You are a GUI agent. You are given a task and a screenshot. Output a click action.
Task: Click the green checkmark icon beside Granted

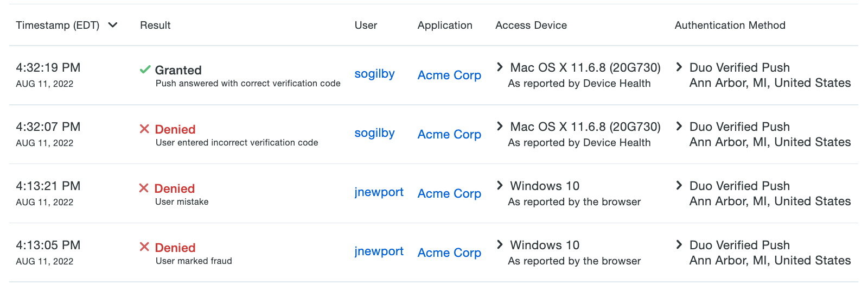[x=145, y=70]
